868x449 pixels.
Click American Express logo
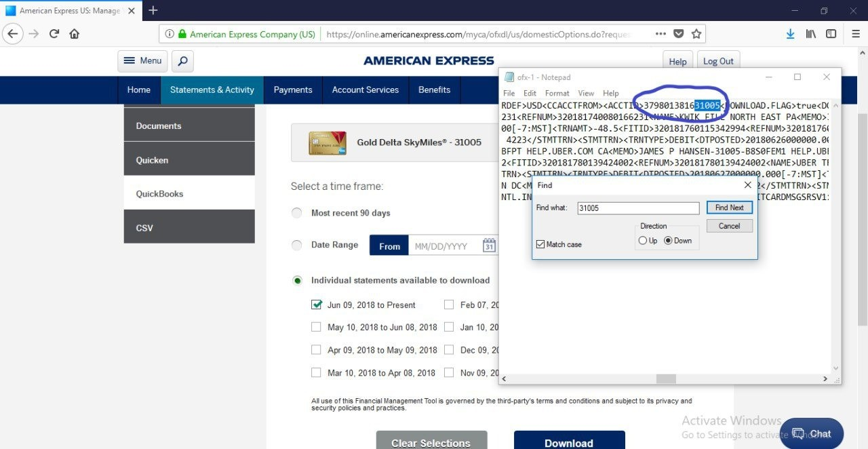429,61
